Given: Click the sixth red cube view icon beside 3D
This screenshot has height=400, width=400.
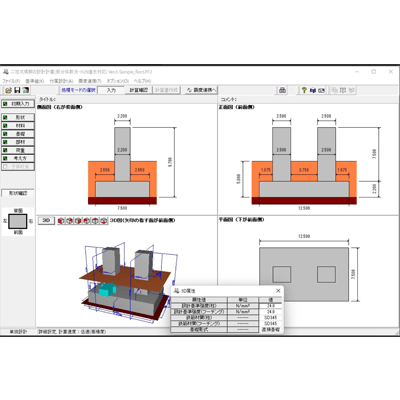Looking at the screenshot, I should click(104, 221).
